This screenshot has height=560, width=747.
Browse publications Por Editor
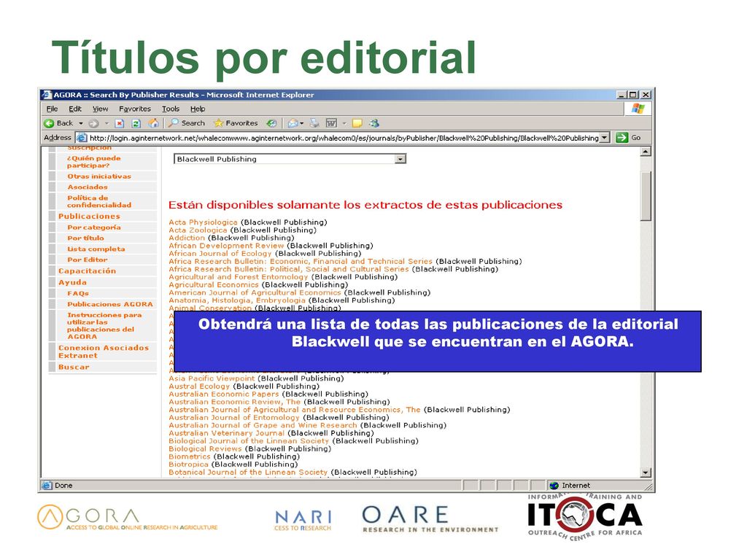88,260
